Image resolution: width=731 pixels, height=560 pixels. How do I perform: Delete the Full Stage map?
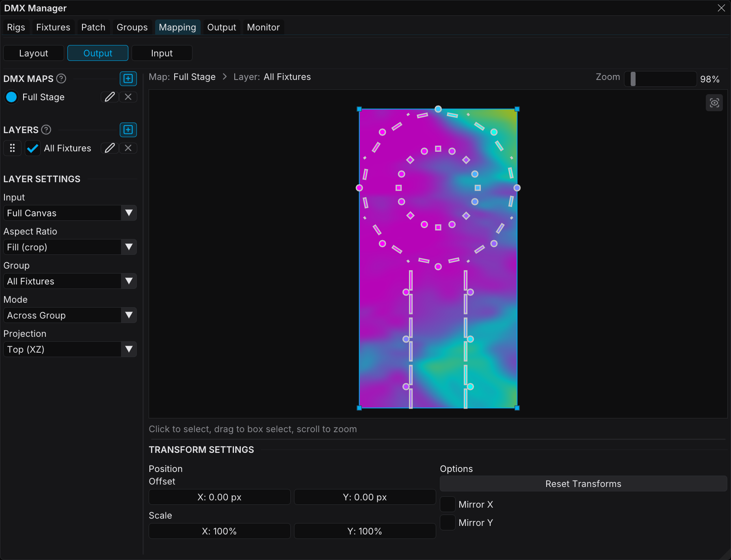(x=128, y=97)
